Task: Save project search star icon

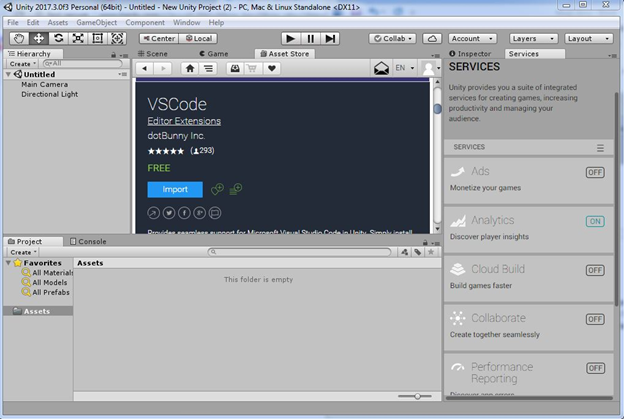Action: 431,252
